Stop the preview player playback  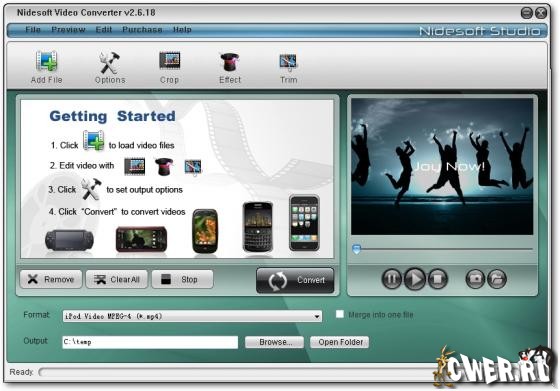coord(438,279)
